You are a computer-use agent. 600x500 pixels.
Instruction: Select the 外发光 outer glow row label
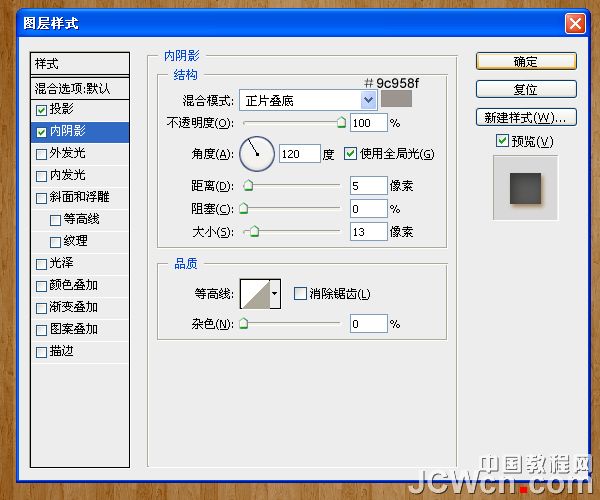pos(67,153)
